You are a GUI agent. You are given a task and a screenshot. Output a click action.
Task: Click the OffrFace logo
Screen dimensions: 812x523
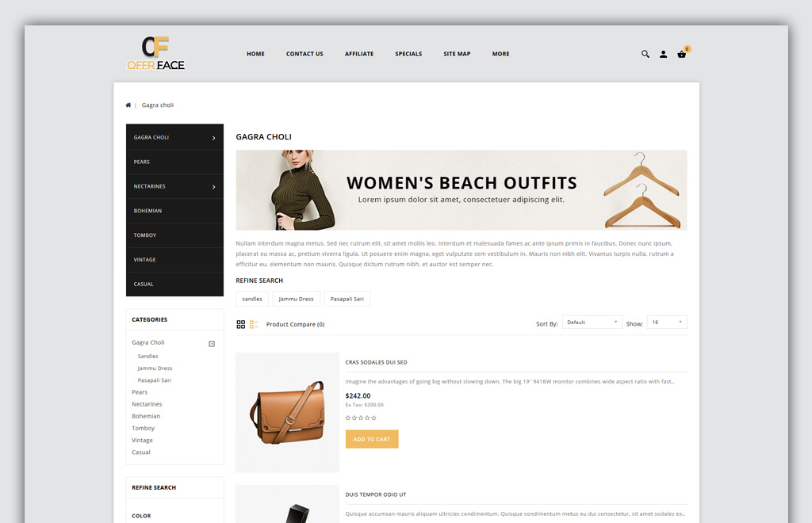tap(156, 54)
